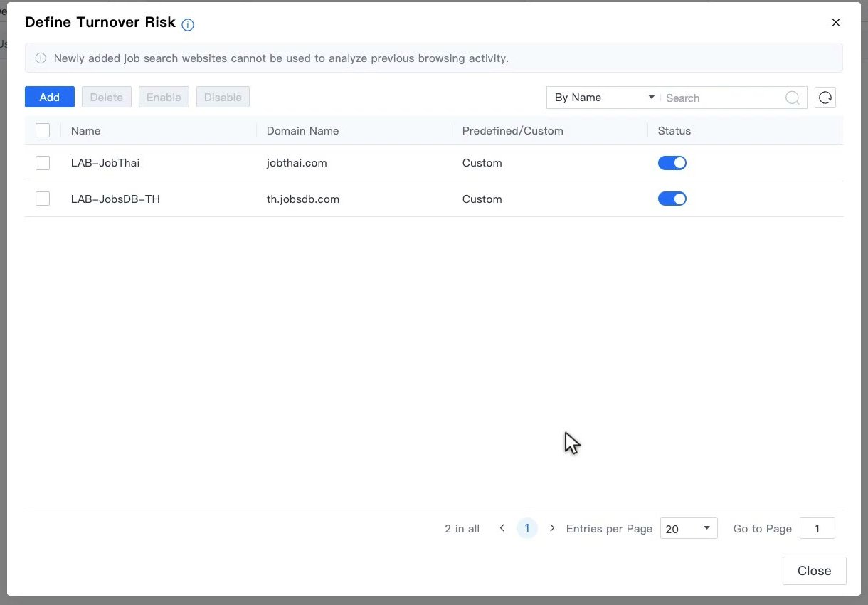Screen dimensions: 868x605
Task: Click the Delete button
Action: [x=107, y=98]
